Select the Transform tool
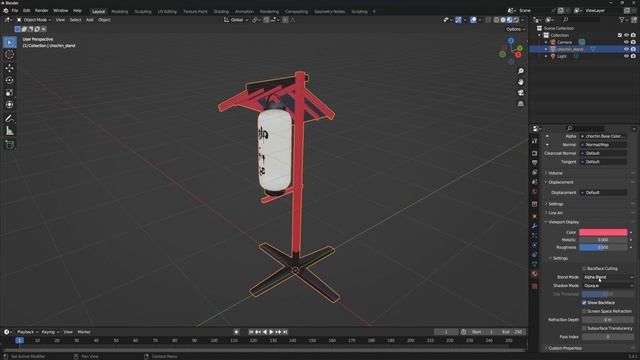 [x=10, y=105]
